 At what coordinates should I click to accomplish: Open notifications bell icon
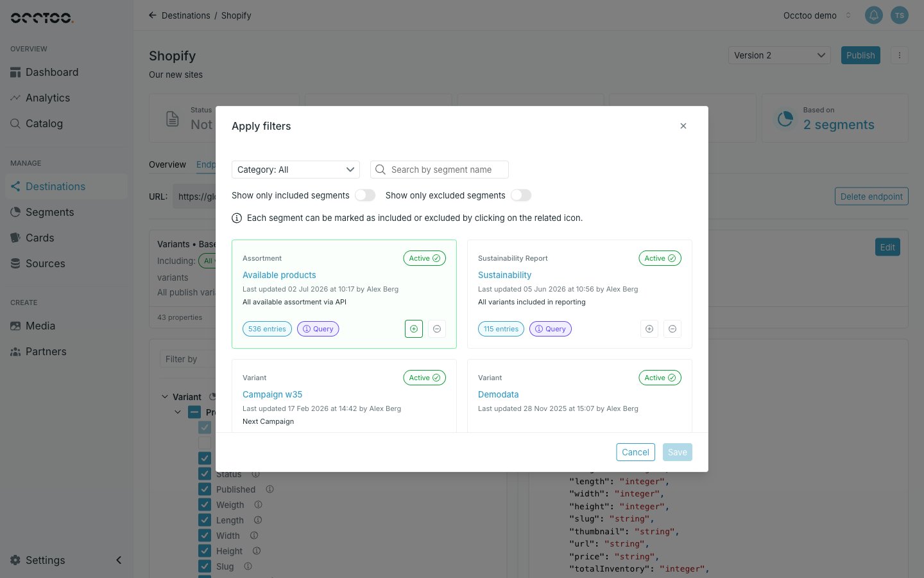(874, 15)
